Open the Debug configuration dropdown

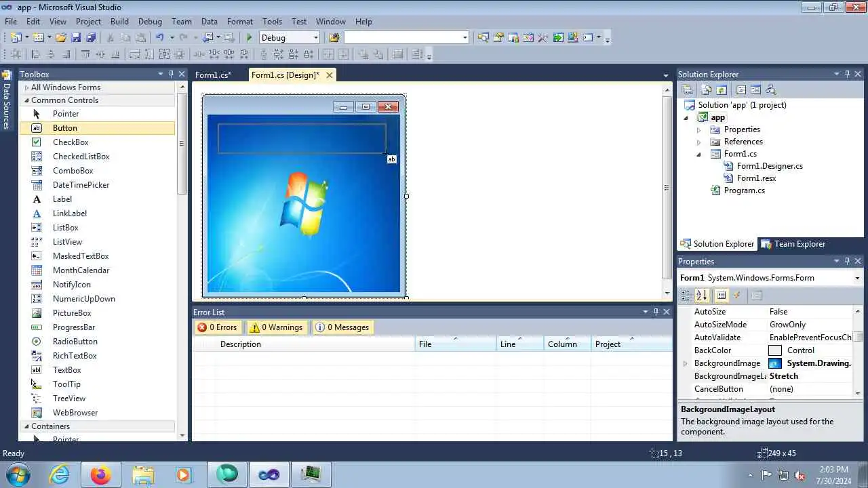coord(315,38)
